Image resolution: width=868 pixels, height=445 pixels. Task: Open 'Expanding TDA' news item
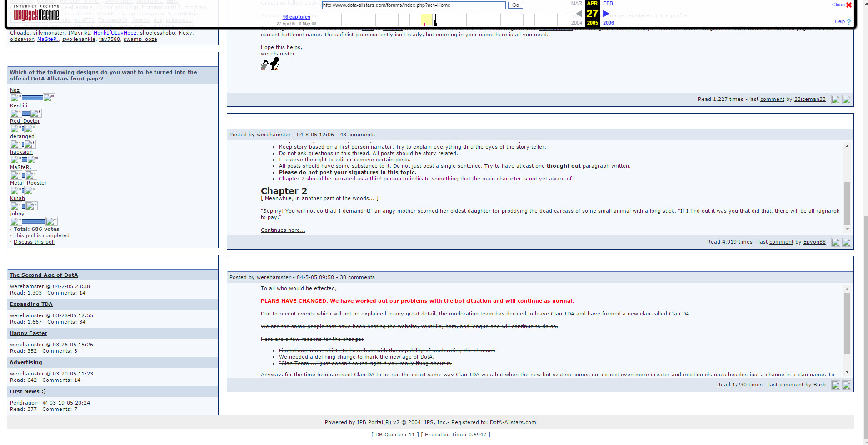pyautogui.click(x=31, y=304)
